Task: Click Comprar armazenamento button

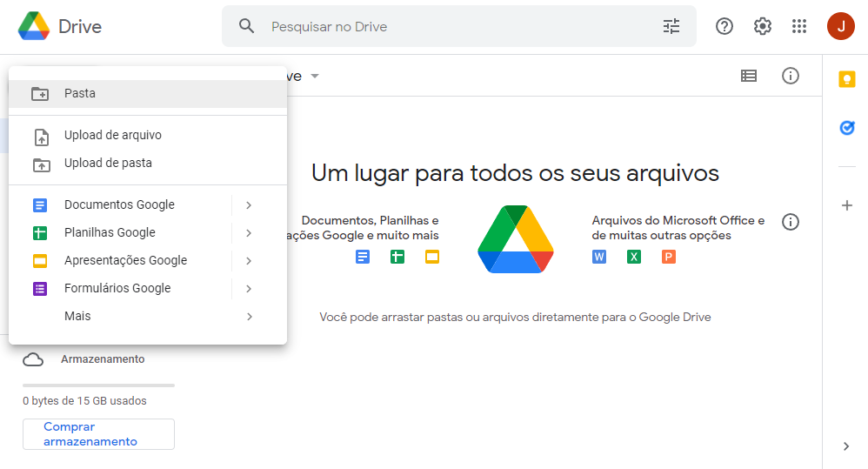Action: pyautogui.click(x=98, y=434)
